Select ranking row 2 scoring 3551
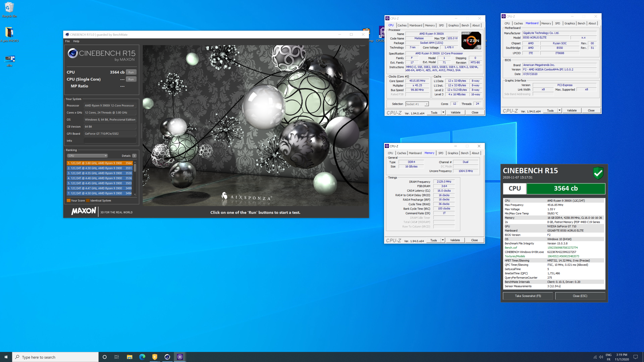 [x=99, y=168]
